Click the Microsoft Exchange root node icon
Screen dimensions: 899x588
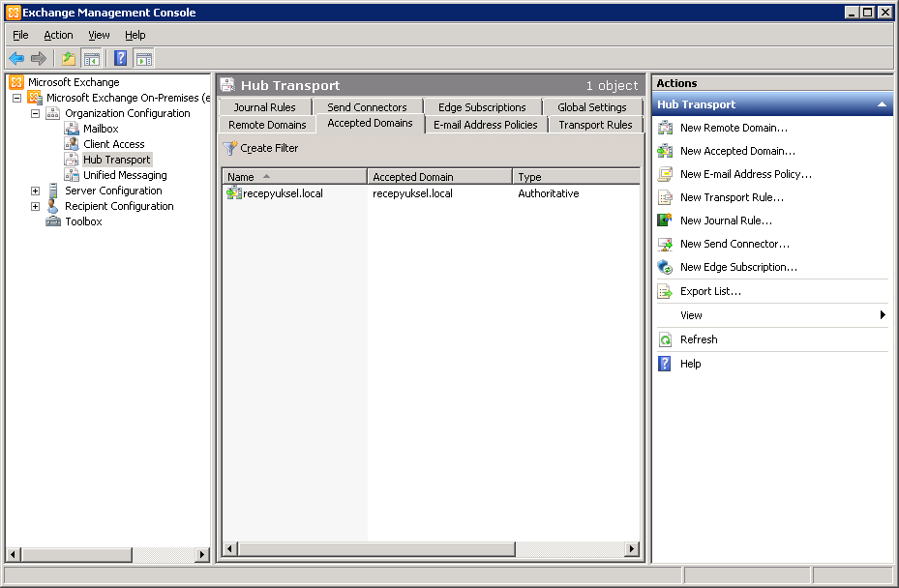pos(16,82)
